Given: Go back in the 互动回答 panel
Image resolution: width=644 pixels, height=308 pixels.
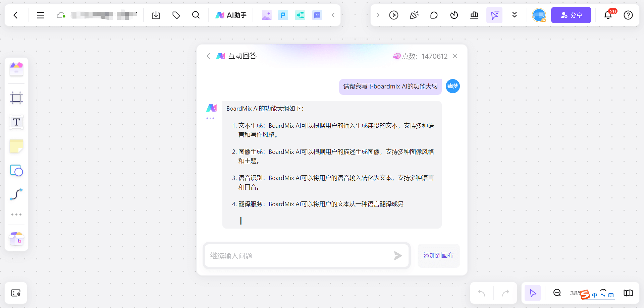Looking at the screenshot, I should coord(208,56).
